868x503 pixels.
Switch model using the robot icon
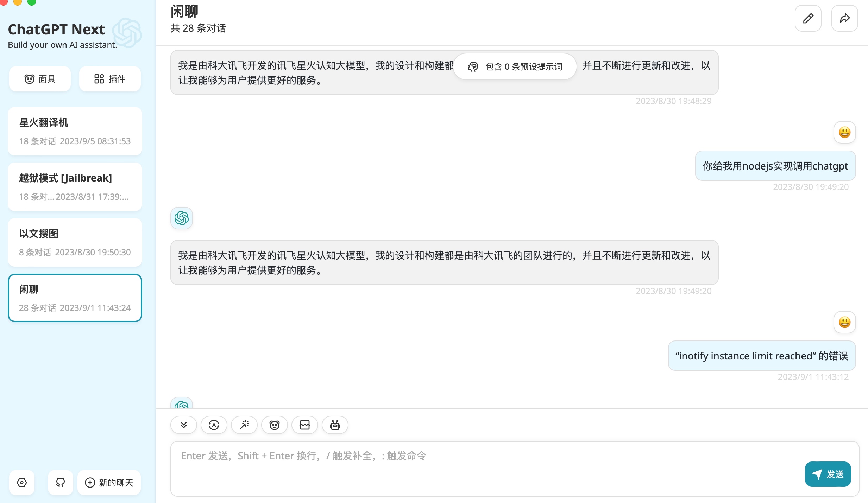click(x=335, y=425)
